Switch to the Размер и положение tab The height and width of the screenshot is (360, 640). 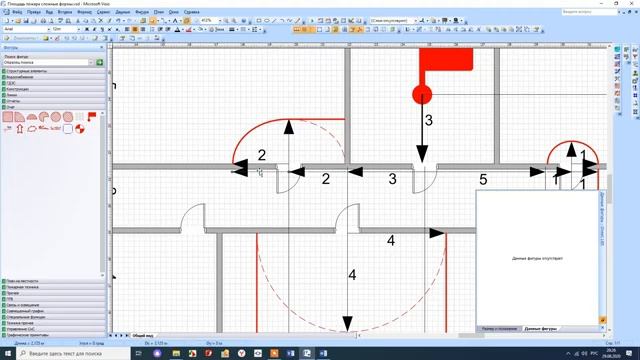click(x=499, y=329)
